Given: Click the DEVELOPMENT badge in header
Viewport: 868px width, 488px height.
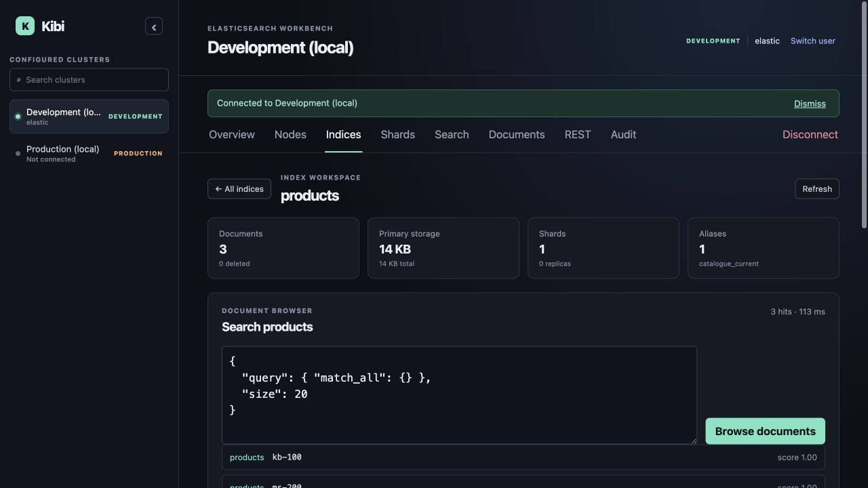Looking at the screenshot, I should [x=713, y=41].
